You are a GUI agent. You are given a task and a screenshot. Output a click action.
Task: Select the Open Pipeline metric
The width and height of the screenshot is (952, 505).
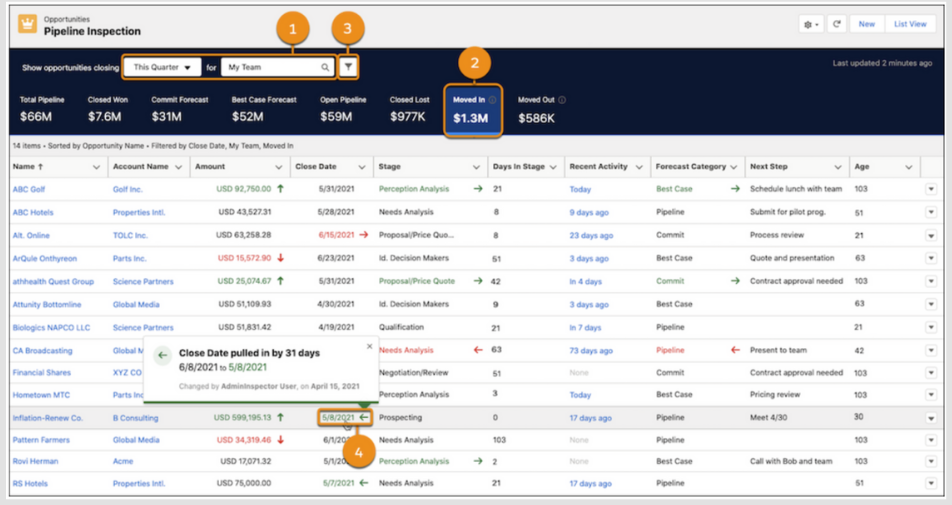343,109
